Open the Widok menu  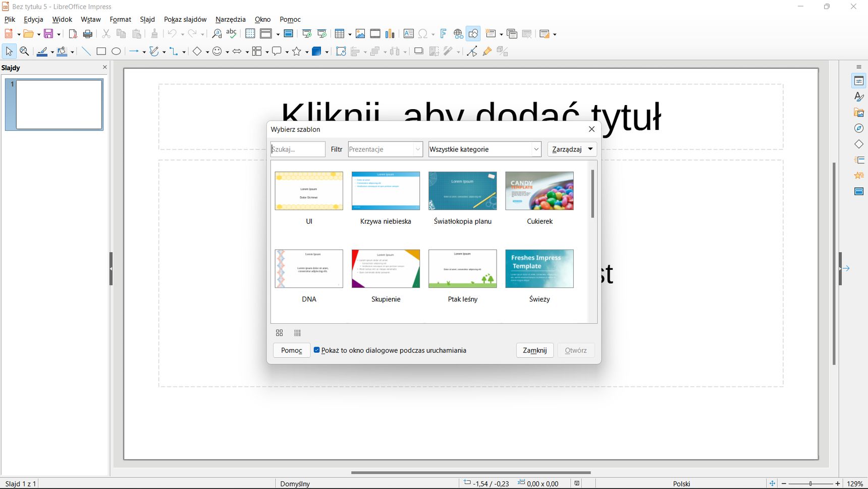(x=62, y=19)
